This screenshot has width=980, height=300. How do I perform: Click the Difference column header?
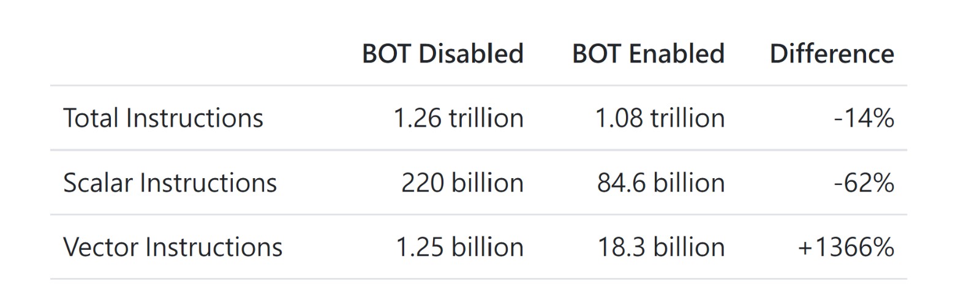pyautogui.click(x=831, y=54)
